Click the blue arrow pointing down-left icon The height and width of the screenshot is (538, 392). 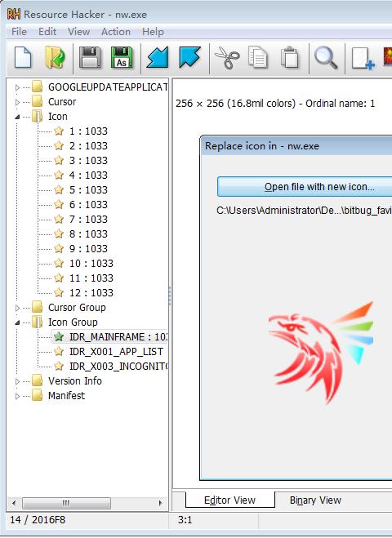click(158, 57)
